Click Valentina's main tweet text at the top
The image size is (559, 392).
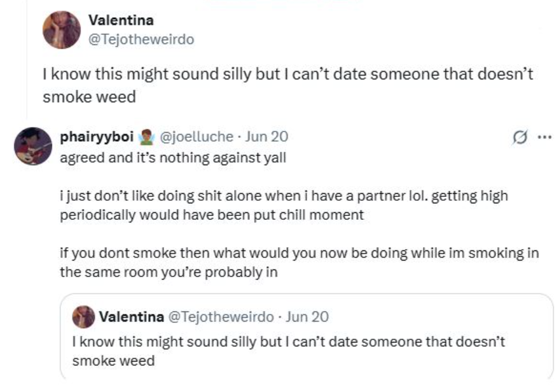287,85
